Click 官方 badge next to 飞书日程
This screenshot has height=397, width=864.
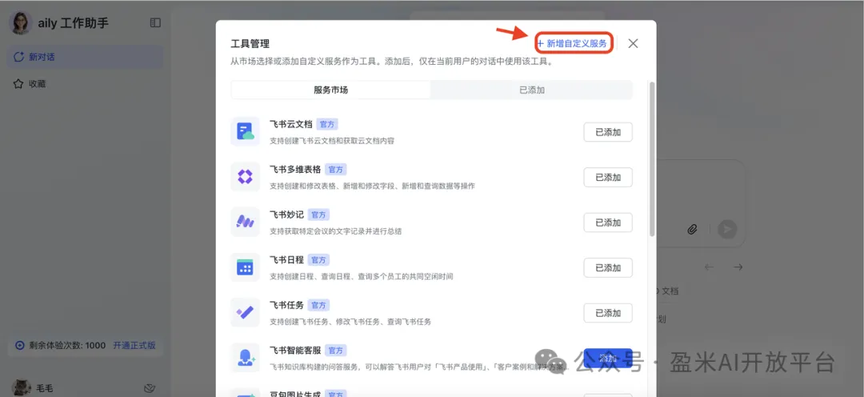[x=318, y=260]
